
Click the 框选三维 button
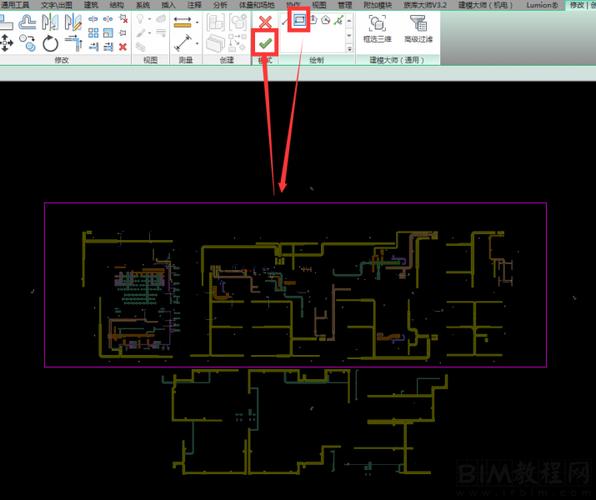click(x=377, y=29)
